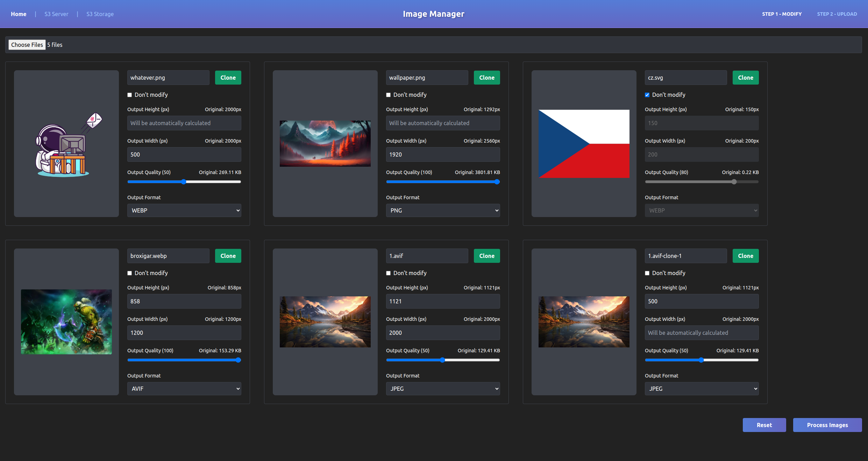This screenshot has height=461, width=868.
Task: Click Process Images button
Action: click(827, 425)
